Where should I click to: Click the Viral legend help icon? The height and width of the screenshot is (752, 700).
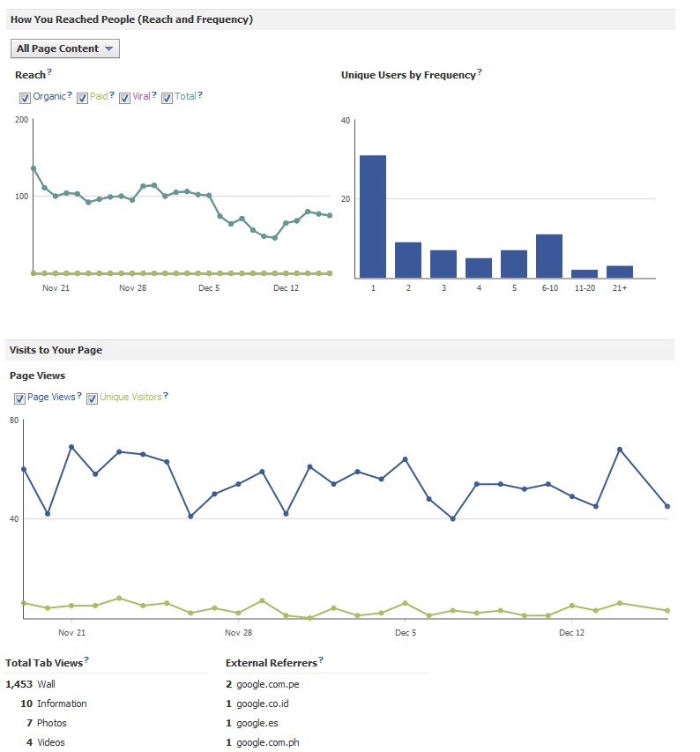tap(153, 96)
